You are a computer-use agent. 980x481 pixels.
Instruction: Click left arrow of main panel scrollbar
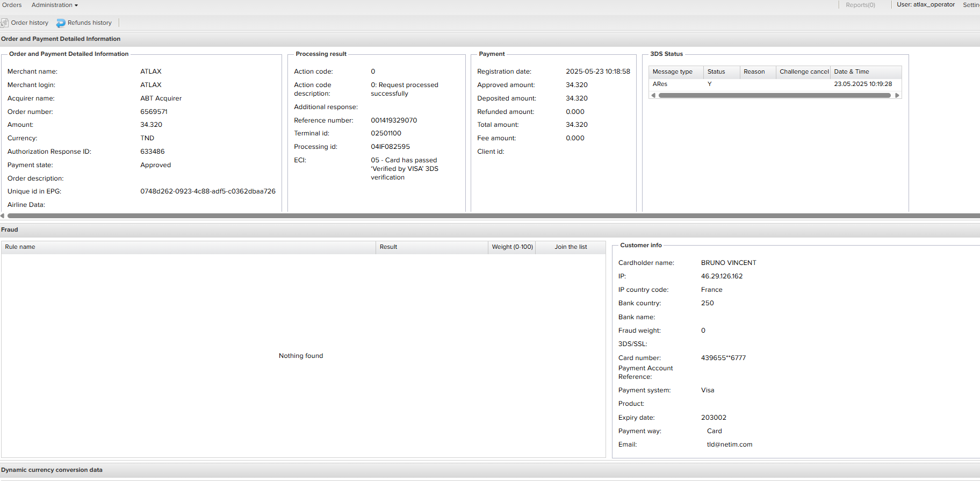coord(3,216)
